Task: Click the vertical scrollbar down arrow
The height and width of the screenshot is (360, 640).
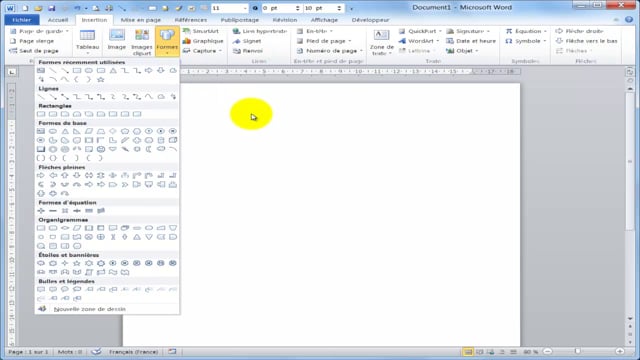Action: pyautogui.click(x=630, y=318)
